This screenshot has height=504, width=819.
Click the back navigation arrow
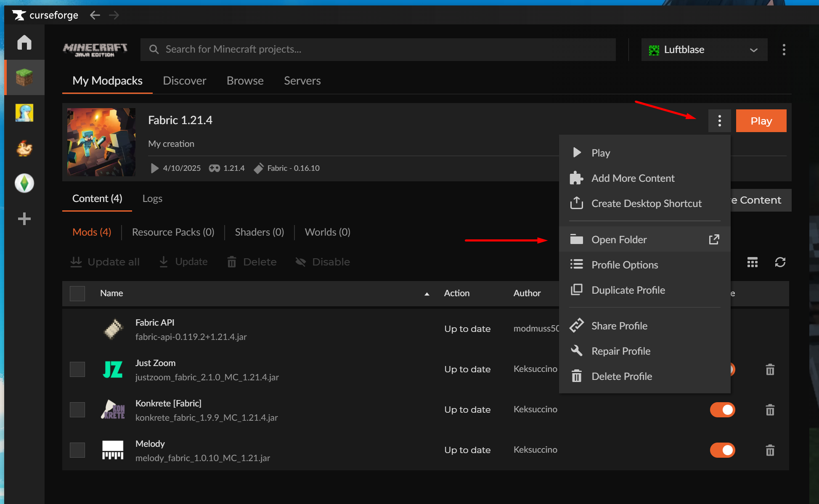click(x=95, y=16)
